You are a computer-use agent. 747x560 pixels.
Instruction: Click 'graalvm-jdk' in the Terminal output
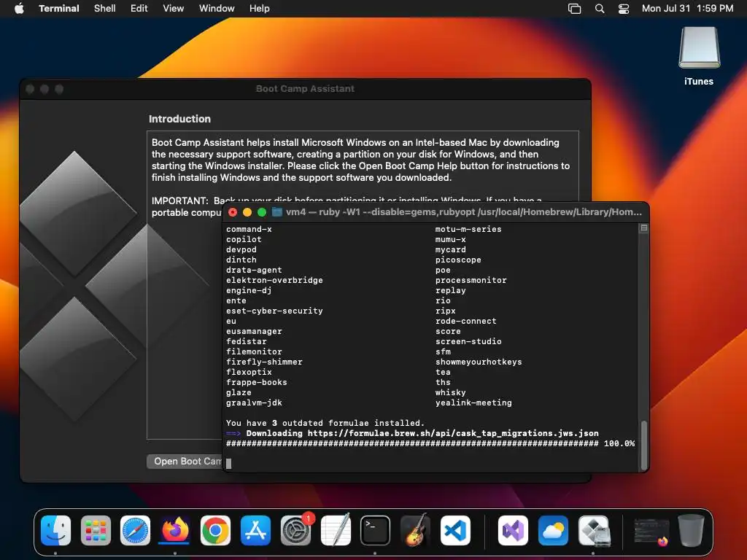[x=254, y=402]
